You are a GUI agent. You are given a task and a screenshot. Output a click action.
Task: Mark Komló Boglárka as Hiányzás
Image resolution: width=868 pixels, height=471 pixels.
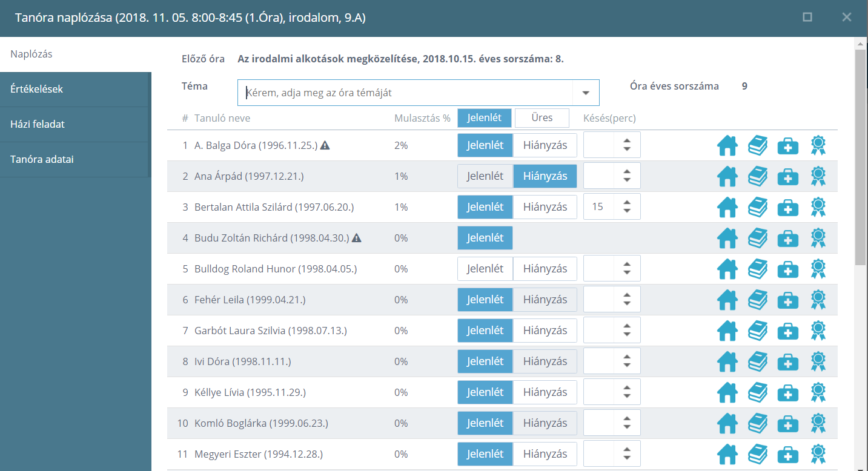coord(545,423)
